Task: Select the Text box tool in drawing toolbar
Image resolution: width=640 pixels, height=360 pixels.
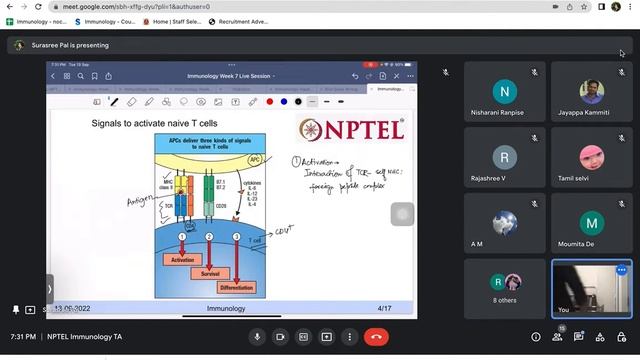Action: tap(236, 102)
